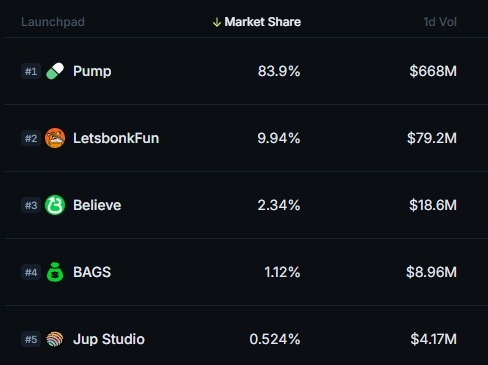Screen dimensions: 488x365
Task: Click the #1 rank badge
Action: point(31,71)
